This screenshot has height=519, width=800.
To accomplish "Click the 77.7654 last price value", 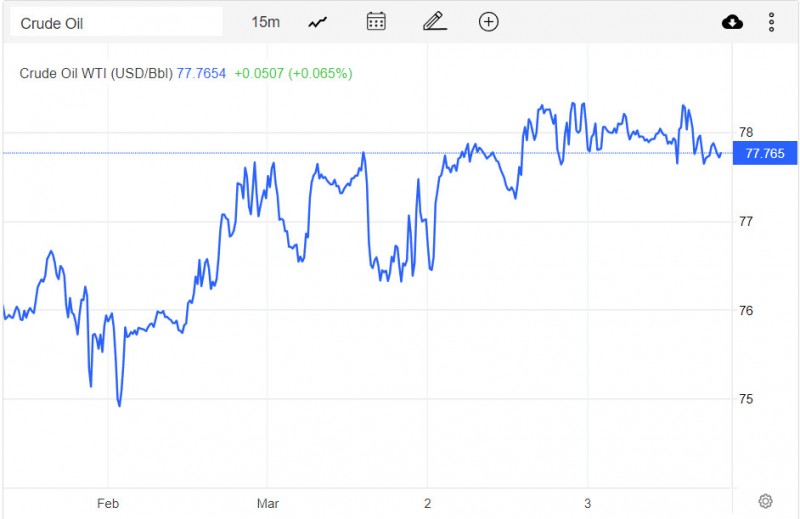I will (201, 73).
